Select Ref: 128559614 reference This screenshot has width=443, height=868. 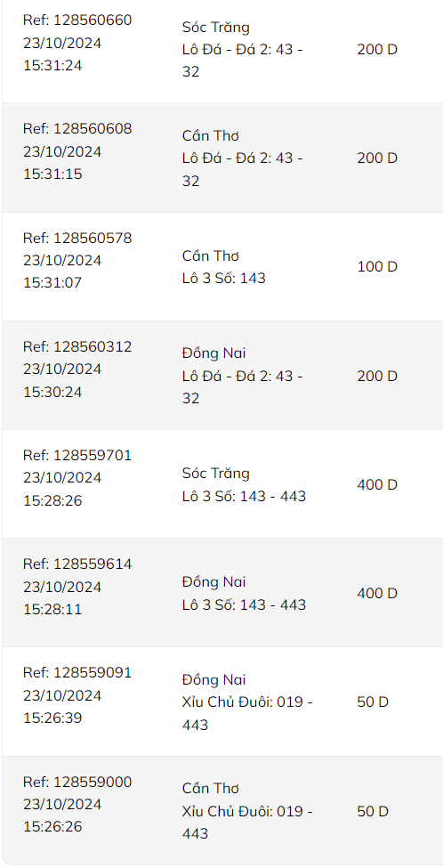(x=77, y=564)
